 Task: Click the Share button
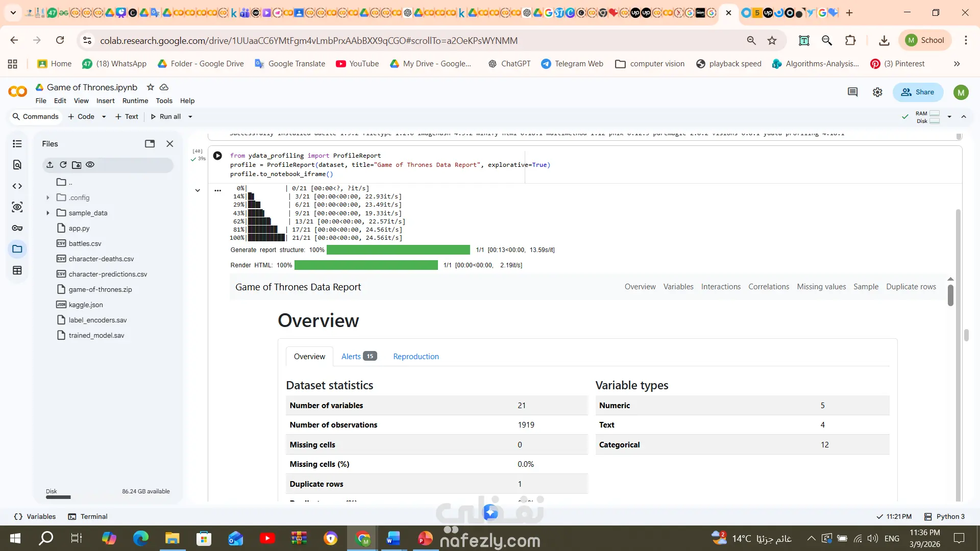(917, 92)
